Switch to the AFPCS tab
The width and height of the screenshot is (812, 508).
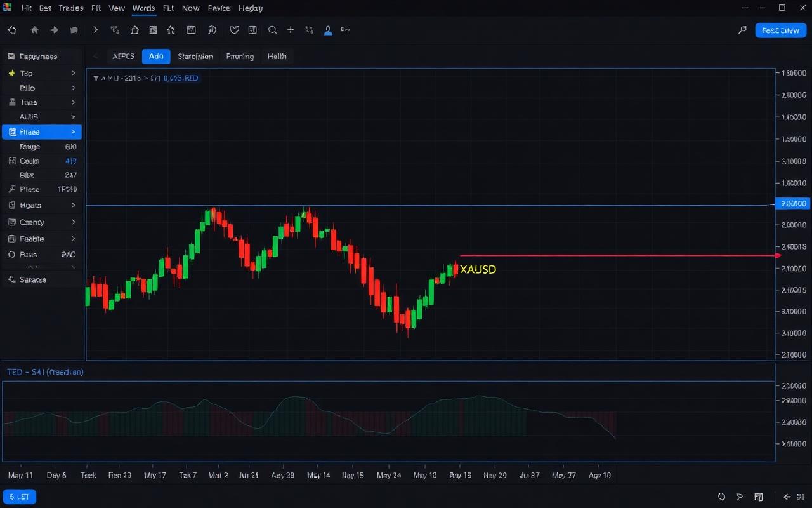coord(124,57)
